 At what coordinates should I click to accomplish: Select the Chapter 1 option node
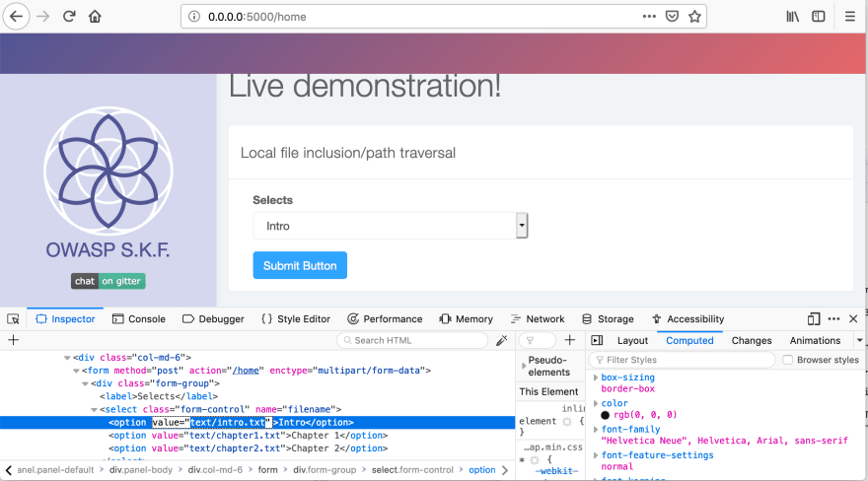(x=248, y=436)
